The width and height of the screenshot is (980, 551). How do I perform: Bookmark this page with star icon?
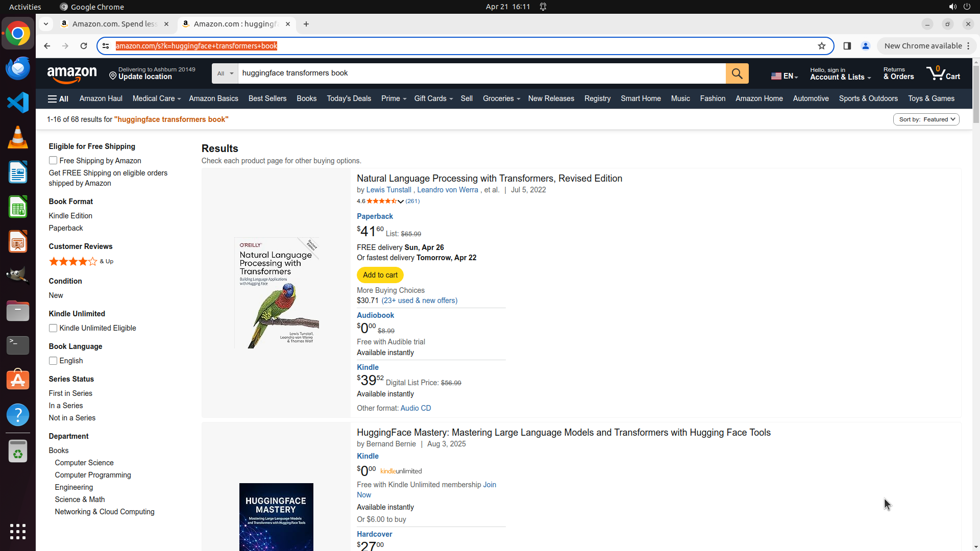pyautogui.click(x=822, y=46)
